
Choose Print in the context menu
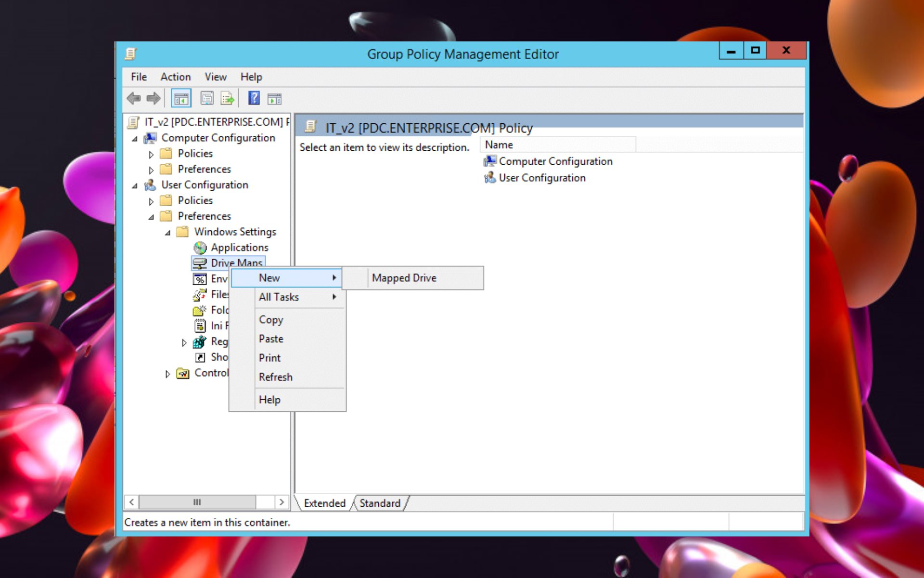(x=287, y=358)
